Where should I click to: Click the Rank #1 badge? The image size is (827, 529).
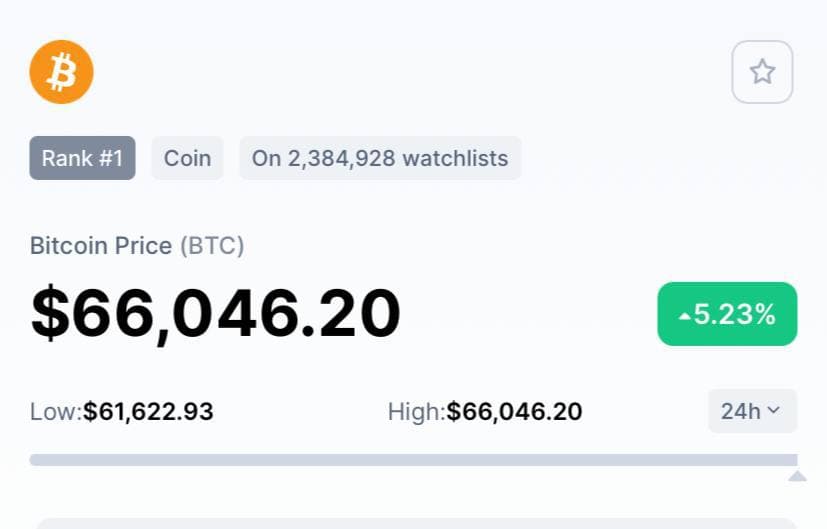(x=82, y=158)
